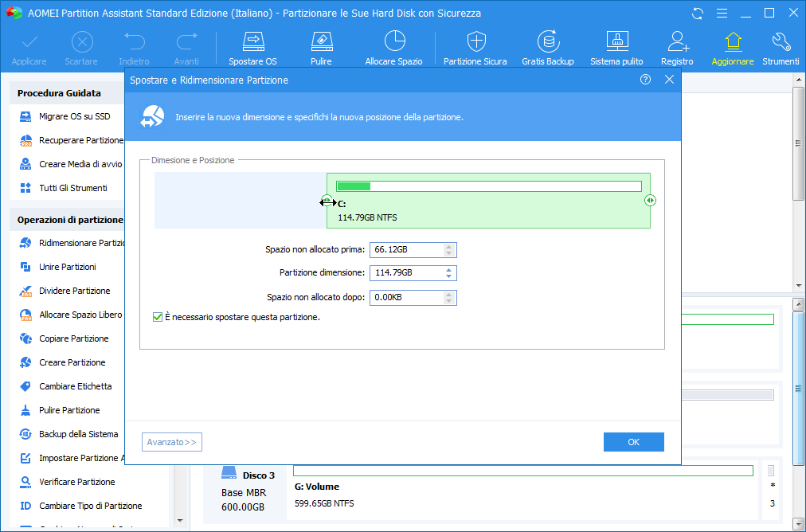The width and height of the screenshot is (806, 532).
Task: Click the right resize handle of partition C
Action: tap(650, 201)
